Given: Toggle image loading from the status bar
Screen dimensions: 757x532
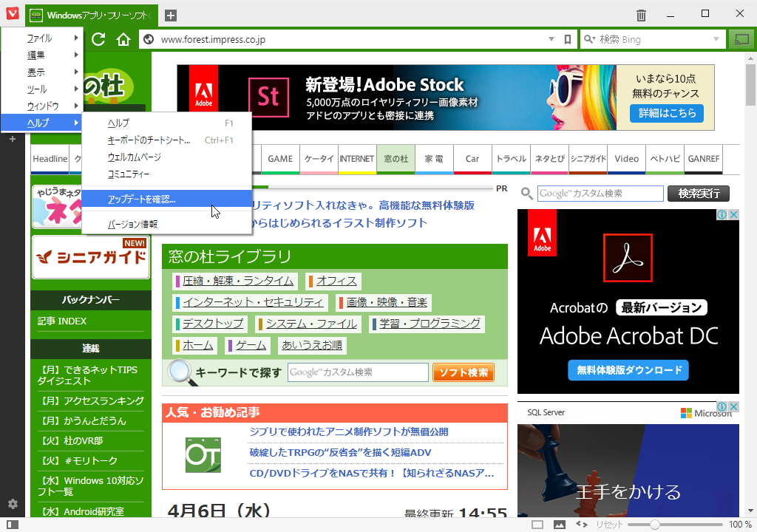Looking at the screenshot, I should coord(560,525).
